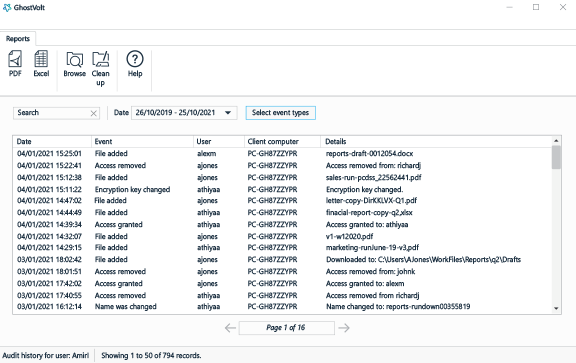Click 'marketing-runJune-19-v3.pdf' entry

(372, 248)
